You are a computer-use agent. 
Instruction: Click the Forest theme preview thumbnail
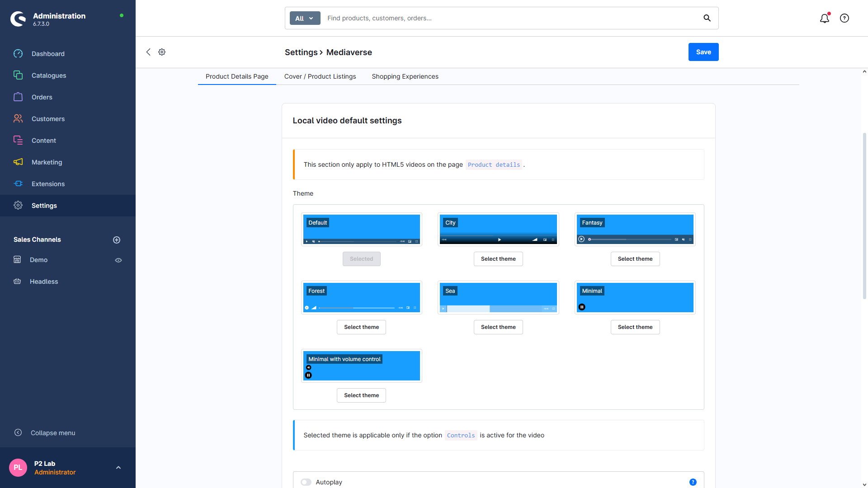point(362,298)
